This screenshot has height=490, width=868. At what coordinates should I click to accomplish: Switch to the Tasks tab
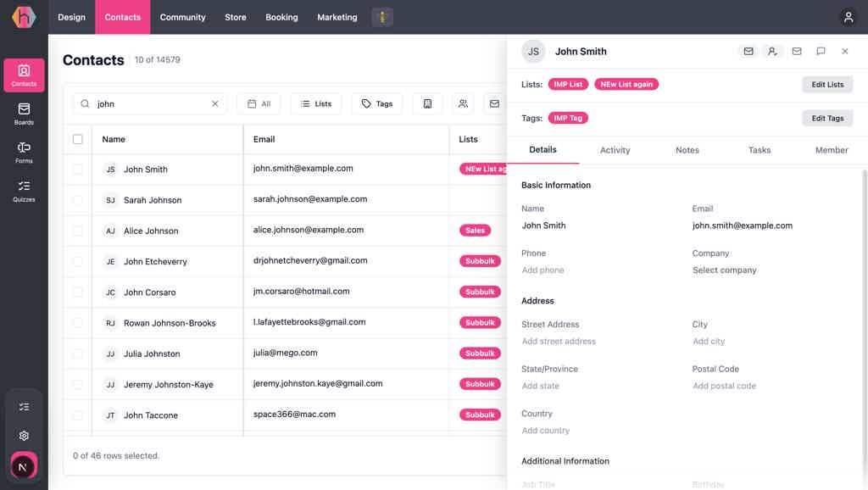point(759,150)
